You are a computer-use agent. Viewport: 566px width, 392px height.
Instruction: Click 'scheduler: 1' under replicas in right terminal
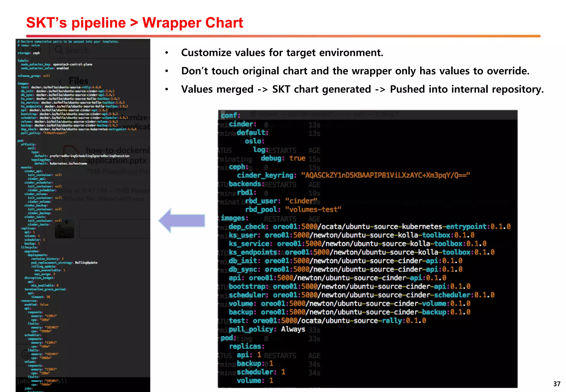[261, 372]
